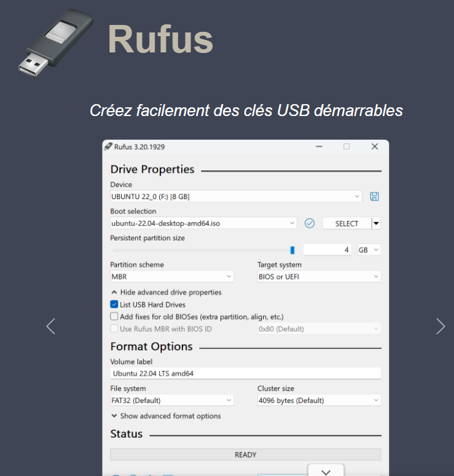Image resolution: width=454 pixels, height=476 pixels.
Task: Go to previous carousel slide
Action: [x=51, y=326]
